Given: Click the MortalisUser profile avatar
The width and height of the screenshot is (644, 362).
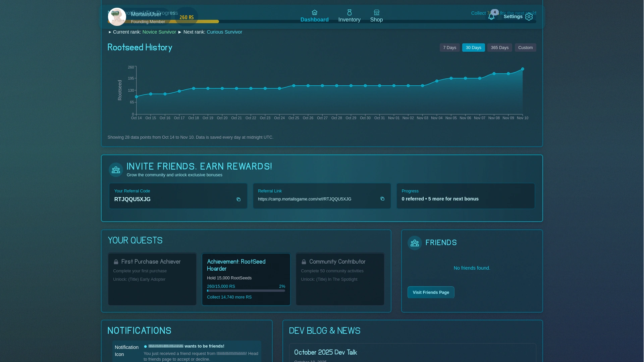Looking at the screenshot, I should pyautogui.click(x=117, y=17).
